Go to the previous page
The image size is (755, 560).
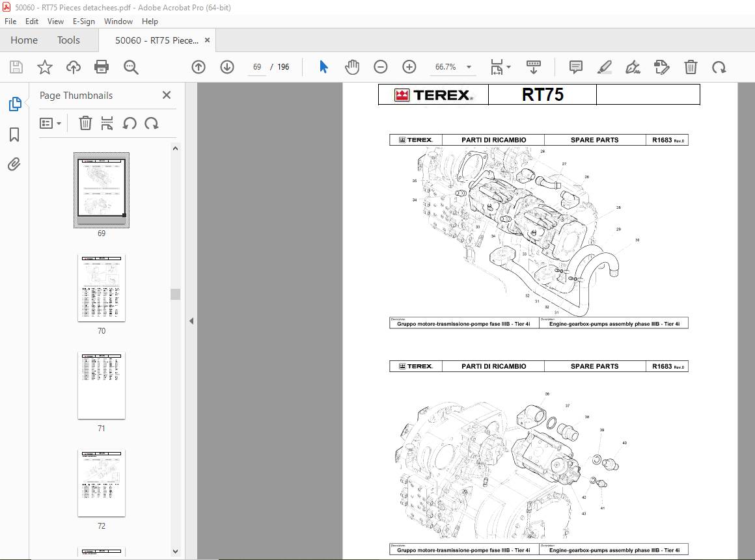(199, 67)
